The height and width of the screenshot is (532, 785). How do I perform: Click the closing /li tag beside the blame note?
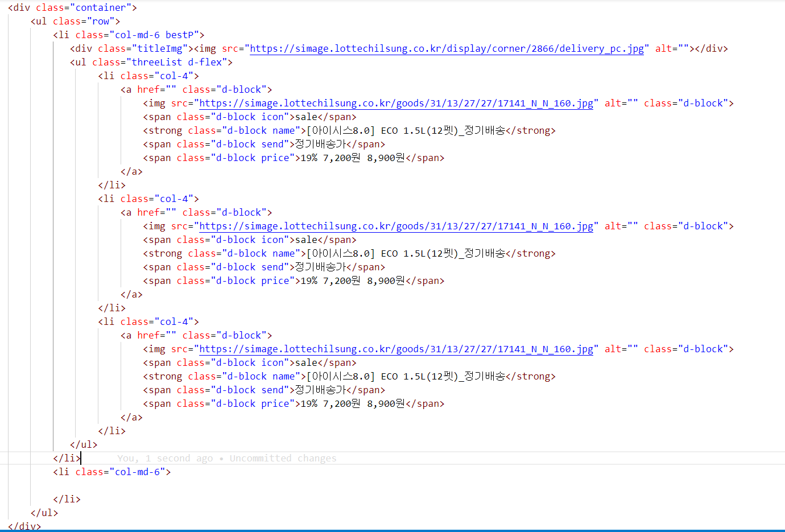67,458
